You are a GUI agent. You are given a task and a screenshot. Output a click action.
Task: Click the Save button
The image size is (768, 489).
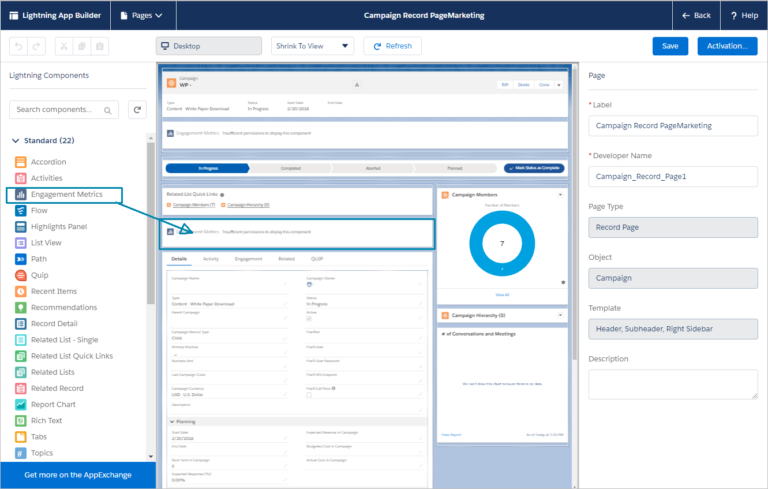670,46
